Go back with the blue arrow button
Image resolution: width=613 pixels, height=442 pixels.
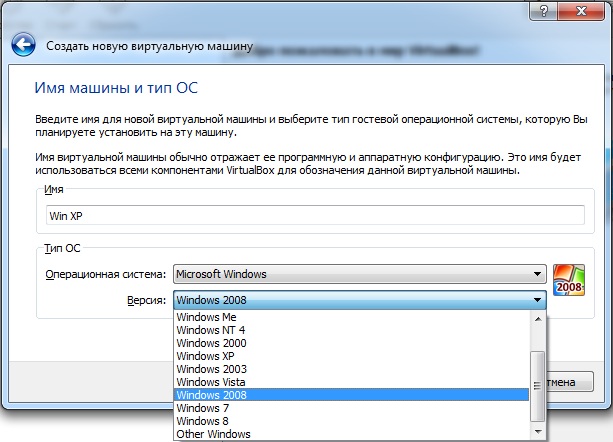point(23,45)
